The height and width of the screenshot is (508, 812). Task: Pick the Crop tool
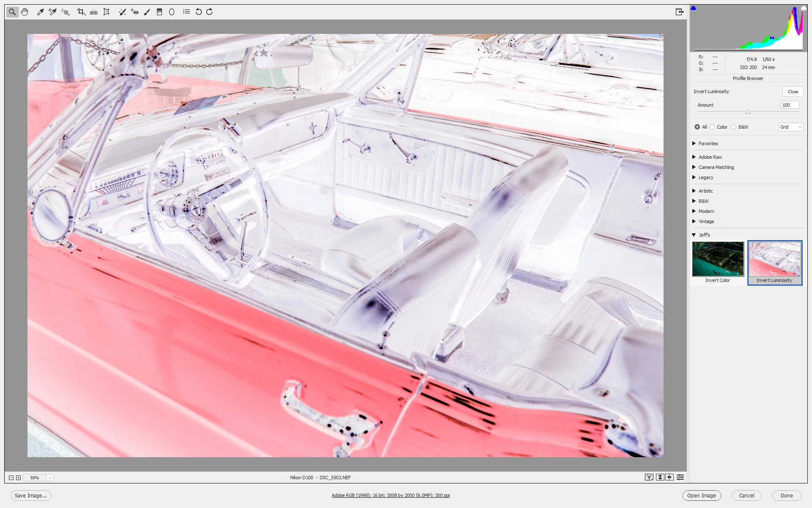[x=80, y=12]
